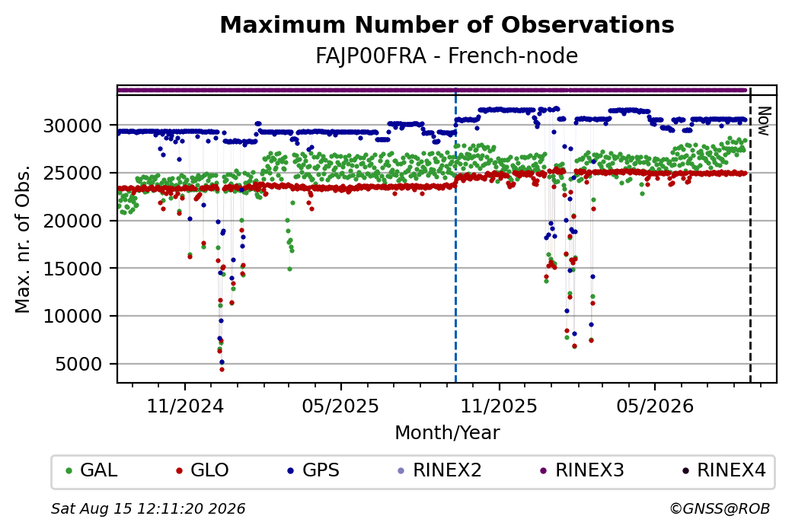Click the chart title Maximum Number of Observations
Image resolution: width=792 pixels, height=532 pixels.
[x=447, y=24]
